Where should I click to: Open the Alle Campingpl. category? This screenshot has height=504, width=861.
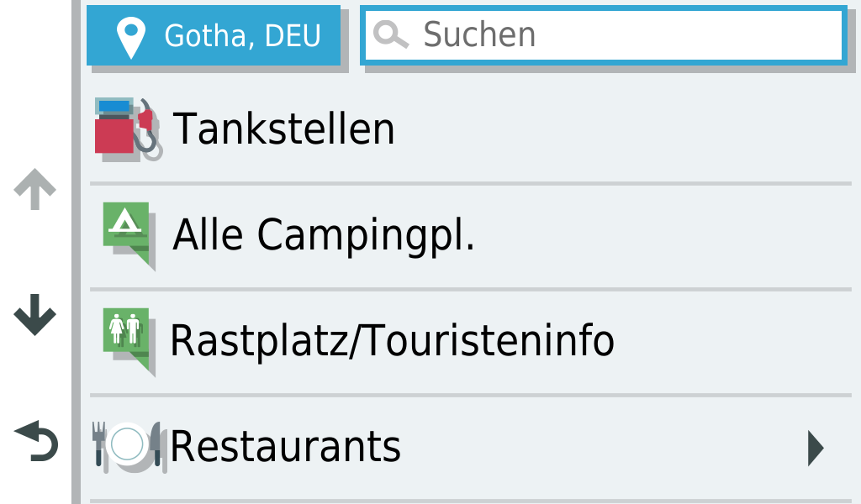[x=324, y=234]
